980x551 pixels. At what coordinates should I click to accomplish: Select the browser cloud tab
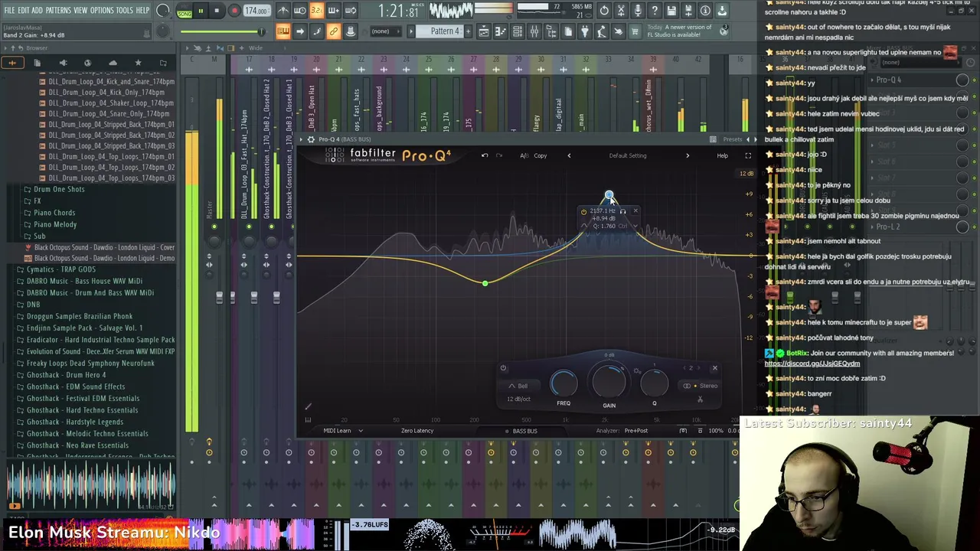[113, 63]
